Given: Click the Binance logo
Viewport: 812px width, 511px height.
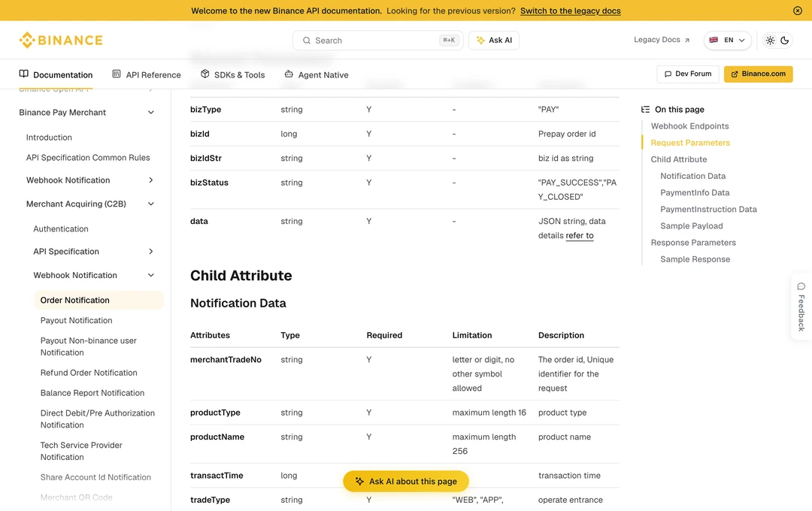Looking at the screenshot, I should 61,40.
